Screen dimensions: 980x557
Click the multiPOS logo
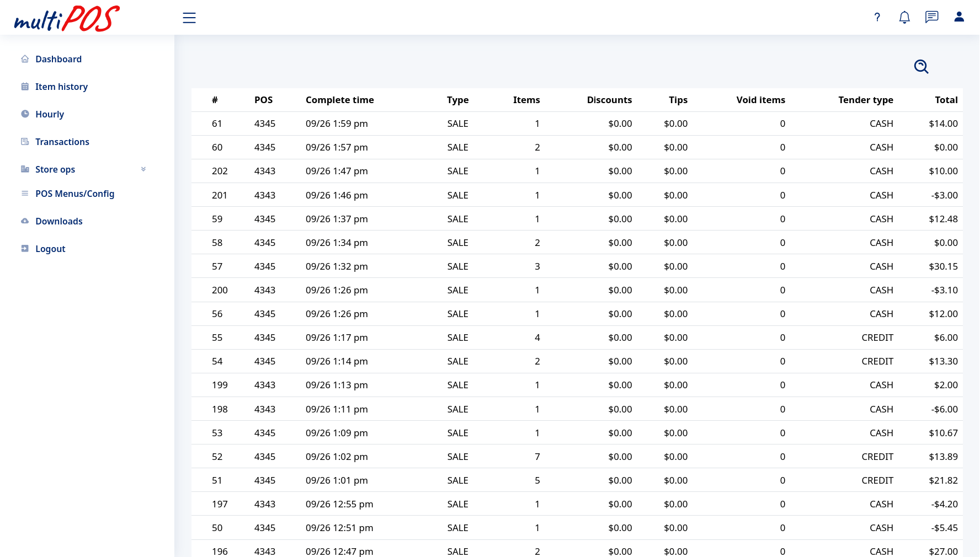pos(67,19)
